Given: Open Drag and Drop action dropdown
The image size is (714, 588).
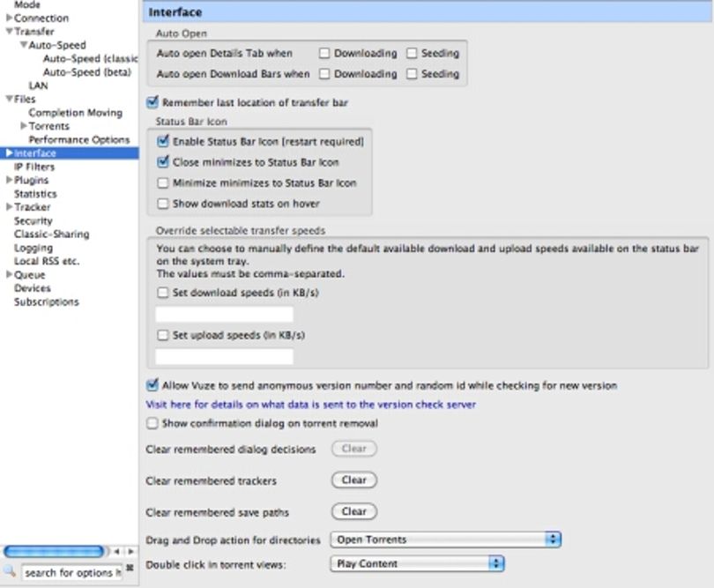Looking at the screenshot, I should (x=445, y=540).
